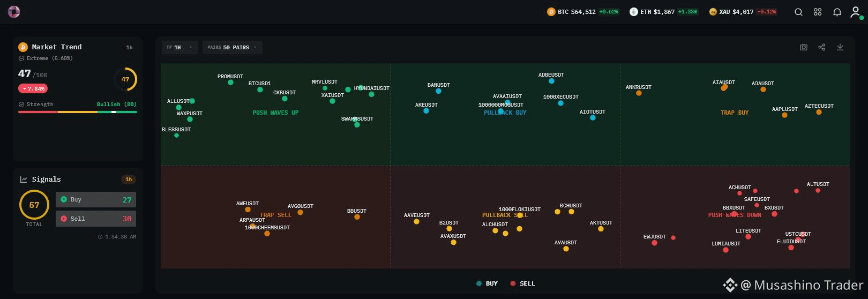Click the red Sell icon
The image size is (868, 299).
pyautogui.click(x=64, y=219)
